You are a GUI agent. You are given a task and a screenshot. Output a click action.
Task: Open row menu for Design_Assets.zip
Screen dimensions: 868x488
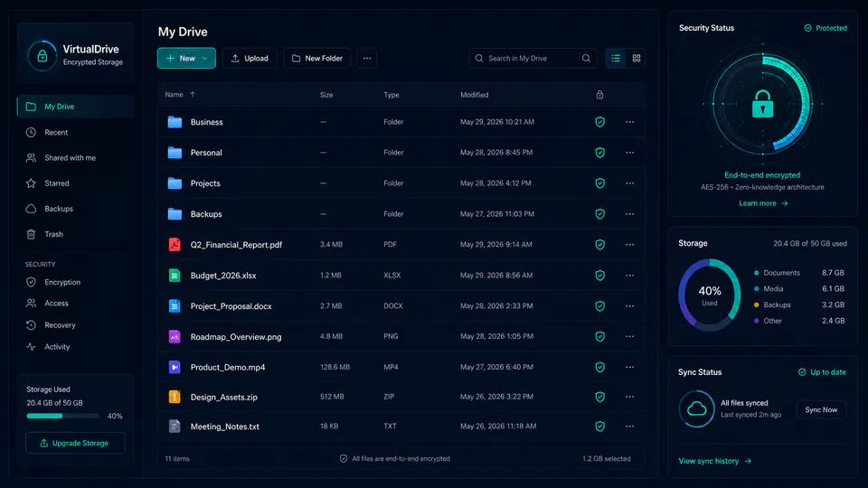pos(629,397)
